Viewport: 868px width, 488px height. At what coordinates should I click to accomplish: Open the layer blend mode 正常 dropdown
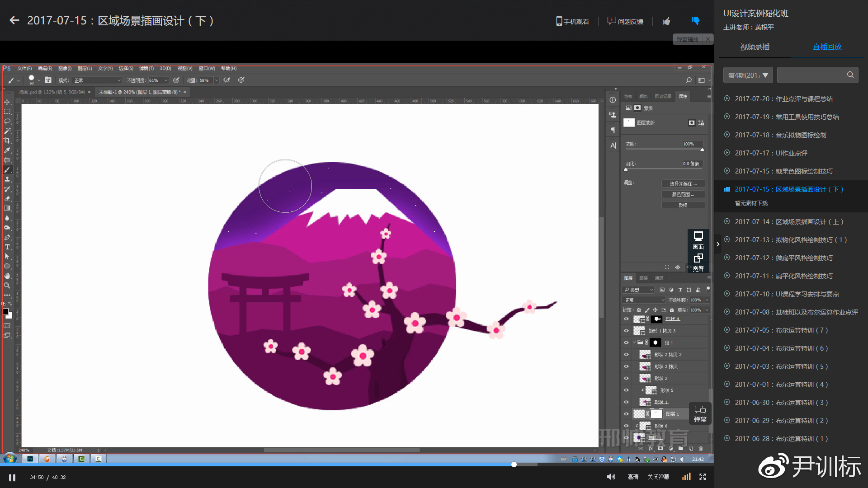click(644, 300)
